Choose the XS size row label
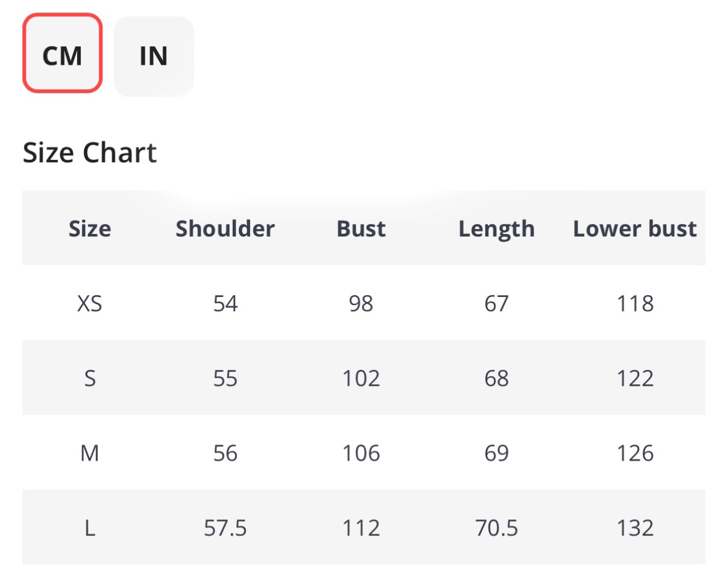The width and height of the screenshot is (728, 586). point(90,304)
